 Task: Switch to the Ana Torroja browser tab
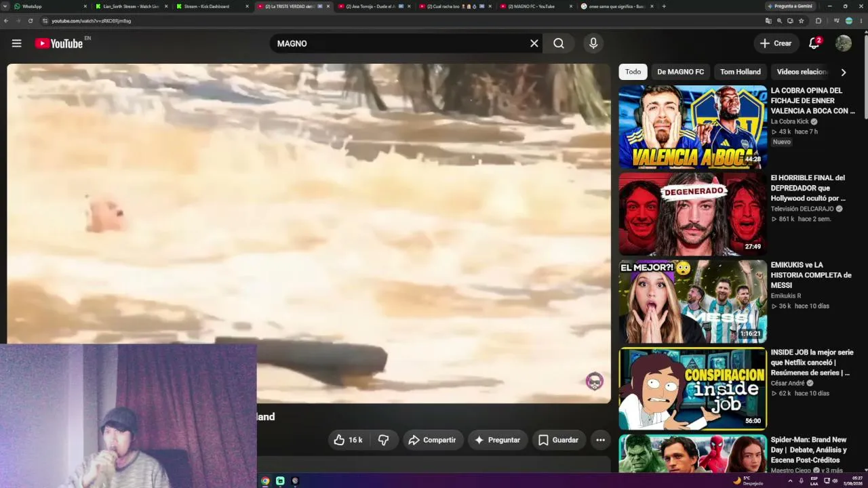(374, 6)
